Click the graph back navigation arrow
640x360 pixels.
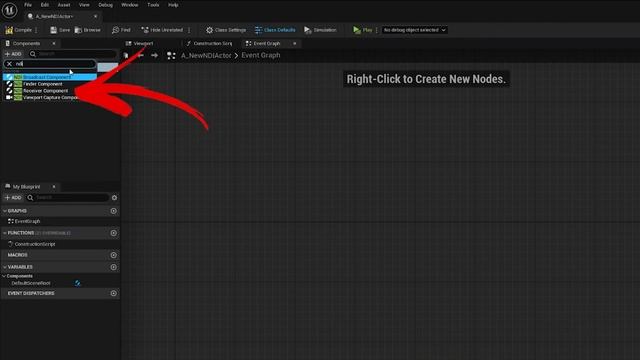(140, 56)
